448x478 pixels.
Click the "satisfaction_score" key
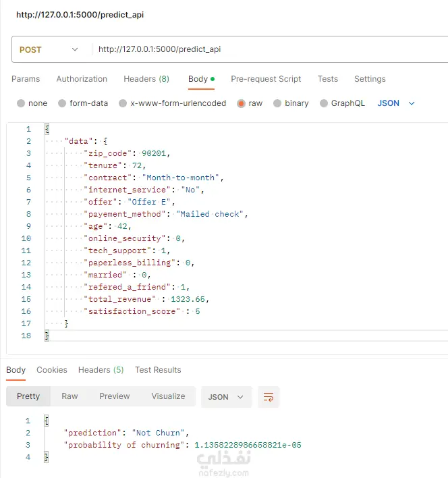point(132,311)
